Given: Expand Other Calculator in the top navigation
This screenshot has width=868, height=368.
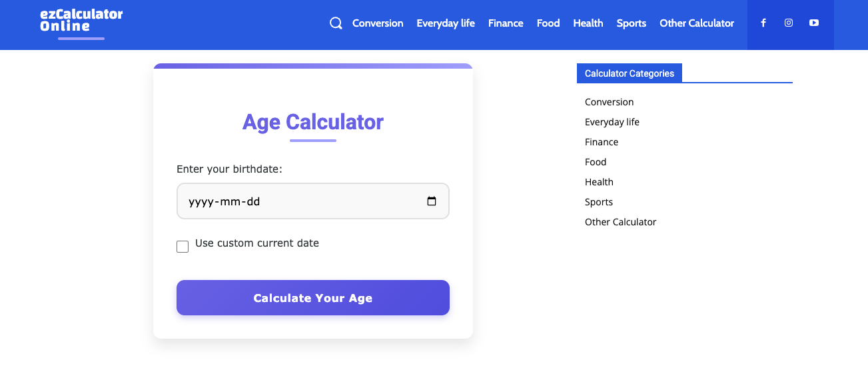Looking at the screenshot, I should pos(697,23).
